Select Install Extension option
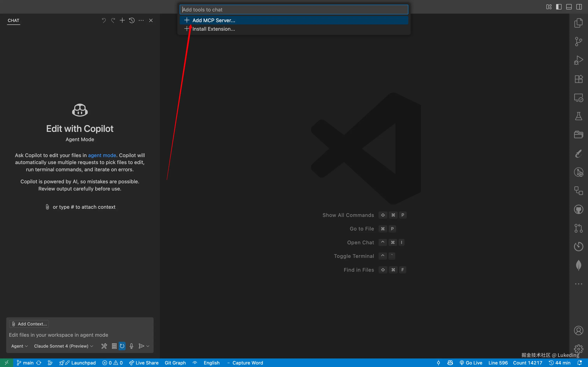 [213, 29]
